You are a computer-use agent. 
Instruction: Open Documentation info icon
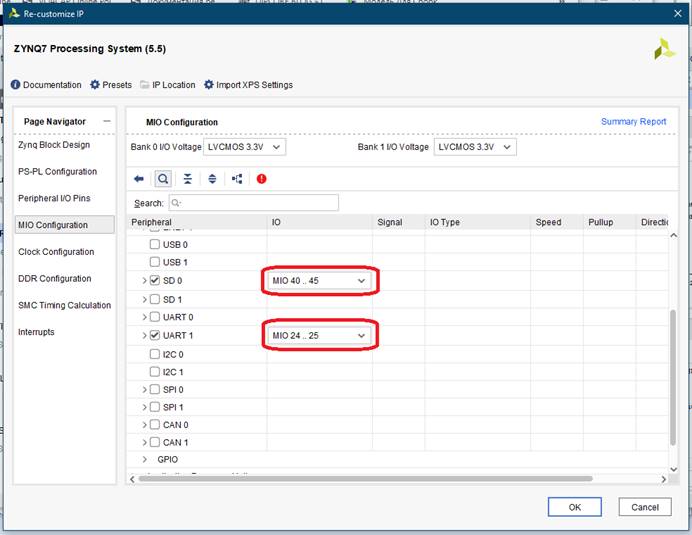tap(15, 85)
